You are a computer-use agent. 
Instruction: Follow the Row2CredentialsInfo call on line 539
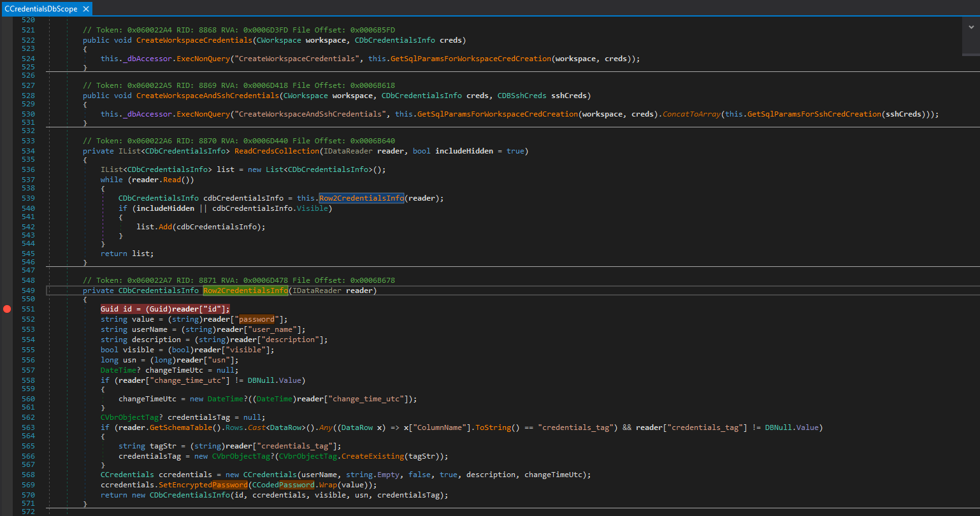tap(361, 198)
